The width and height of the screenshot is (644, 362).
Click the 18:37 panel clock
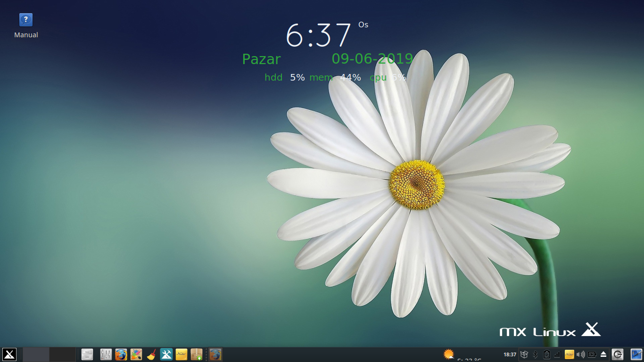tap(510, 354)
